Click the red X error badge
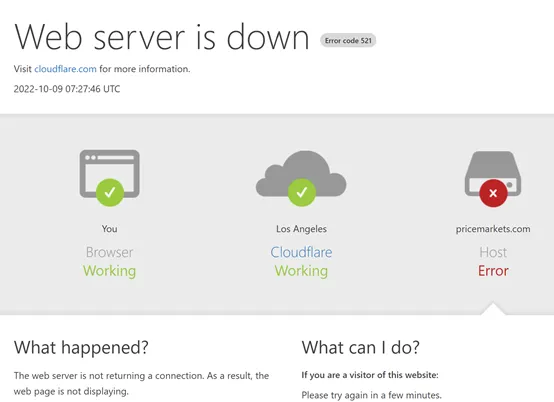Screen dimensions: 554x402 coord(493,193)
